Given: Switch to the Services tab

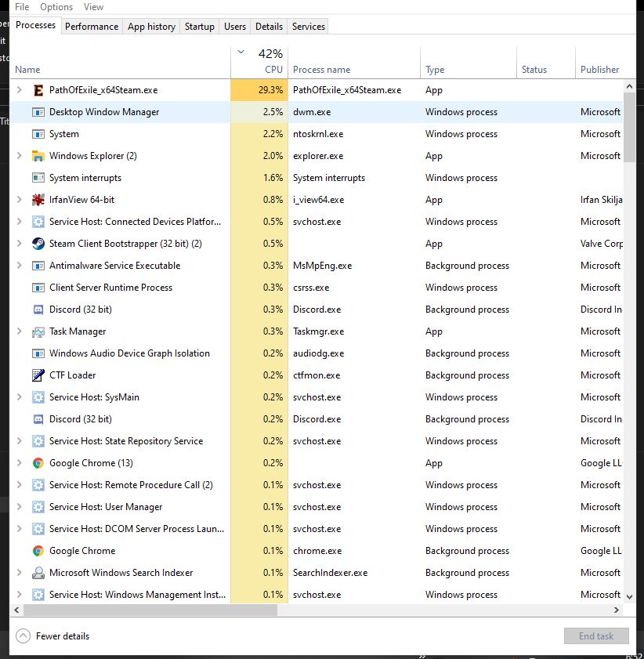Looking at the screenshot, I should (307, 26).
